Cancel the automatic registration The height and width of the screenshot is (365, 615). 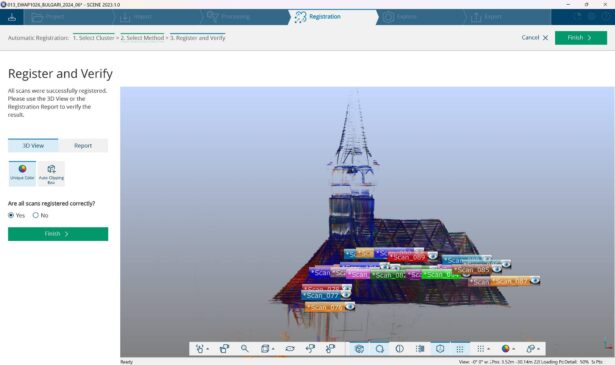click(x=535, y=38)
